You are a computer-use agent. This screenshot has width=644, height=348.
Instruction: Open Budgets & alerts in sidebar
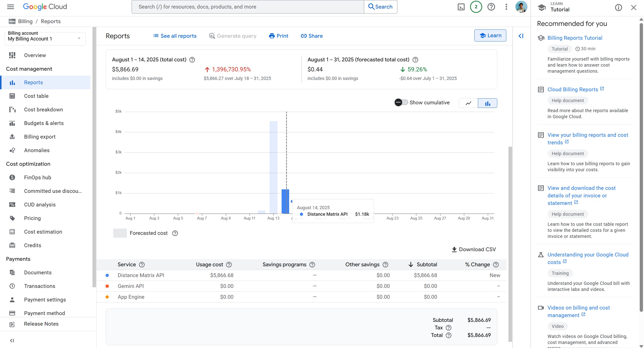point(44,123)
